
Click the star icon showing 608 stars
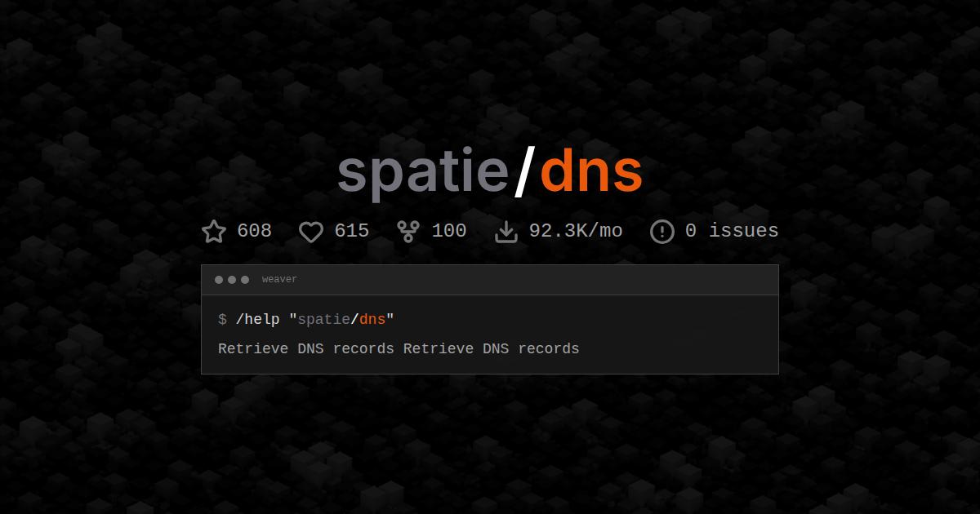(213, 231)
